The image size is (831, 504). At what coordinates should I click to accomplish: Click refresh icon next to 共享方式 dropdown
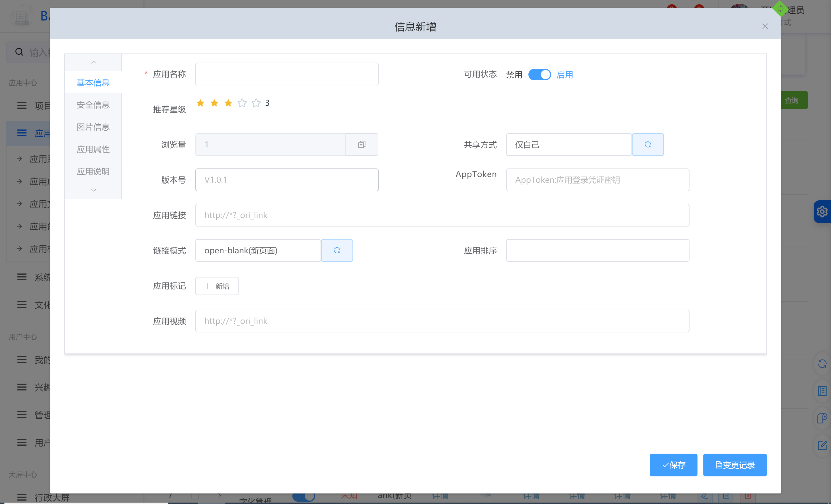[648, 145]
